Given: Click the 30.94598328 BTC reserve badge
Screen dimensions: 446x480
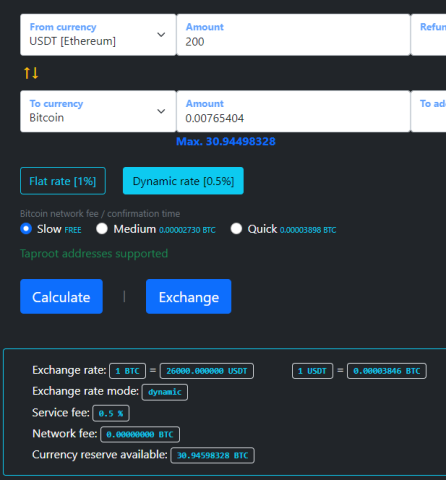Looking at the screenshot, I should click(x=212, y=456).
